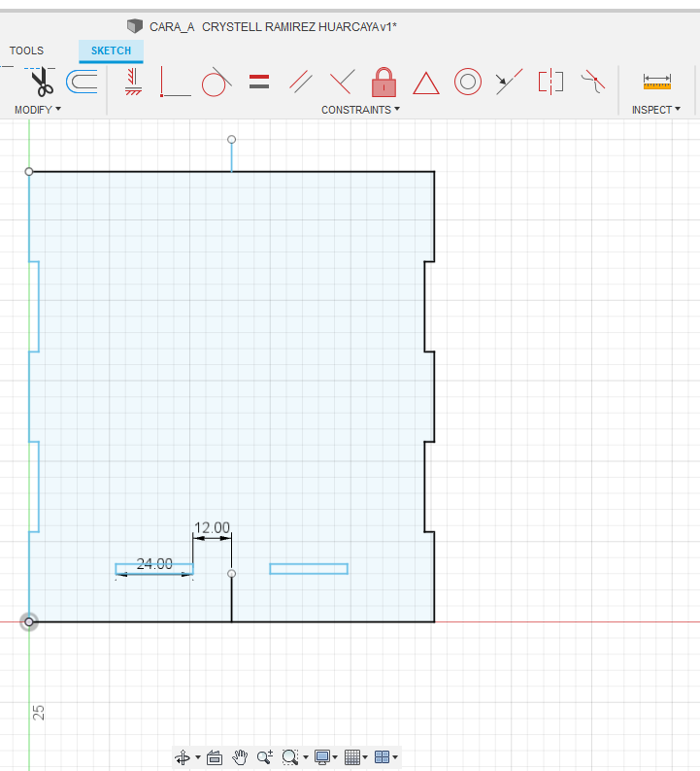Select the right slot rectangle in the sketch
Screen dimensions: 700x771
pos(309,569)
